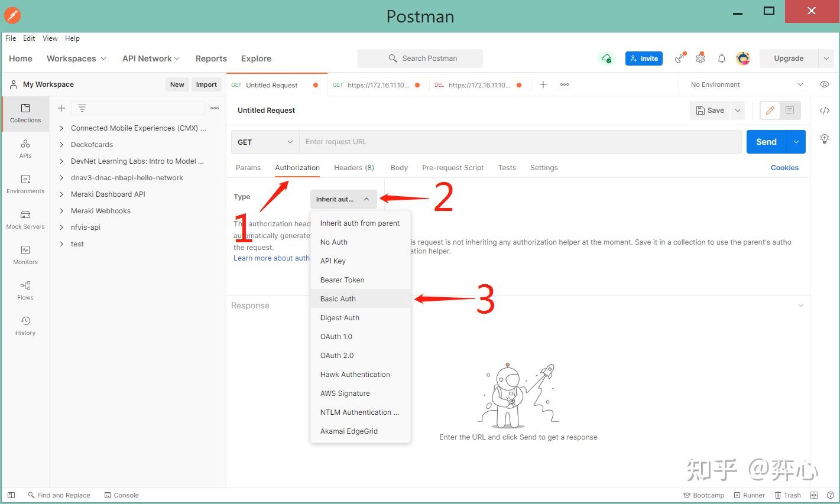
Task: Open the request method GET dropdown
Action: click(x=264, y=142)
